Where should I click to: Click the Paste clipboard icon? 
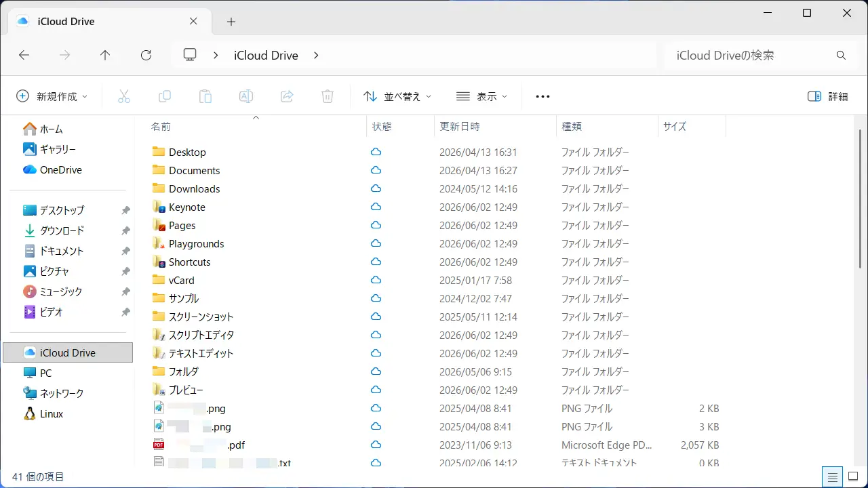tap(205, 96)
